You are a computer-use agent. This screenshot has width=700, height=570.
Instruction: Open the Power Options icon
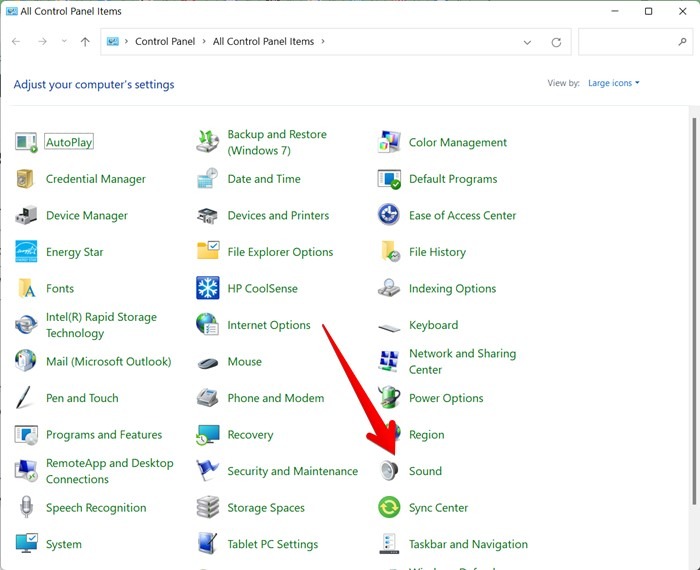tap(389, 398)
